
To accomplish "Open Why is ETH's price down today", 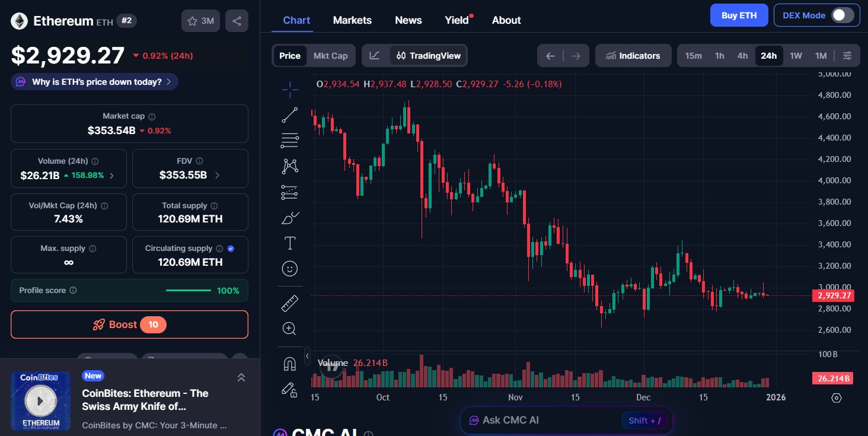I will [94, 81].
